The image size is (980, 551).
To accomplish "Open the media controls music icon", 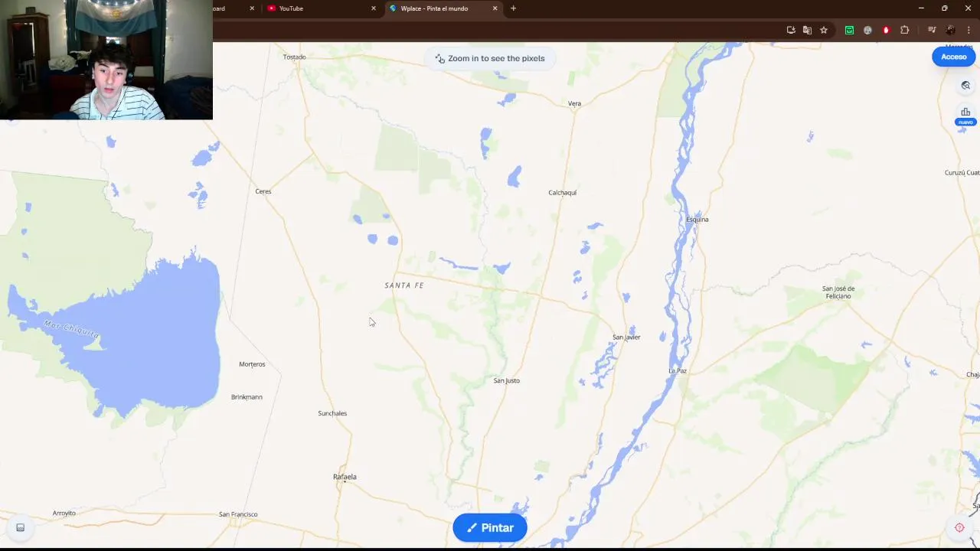I will tap(932, 30).
